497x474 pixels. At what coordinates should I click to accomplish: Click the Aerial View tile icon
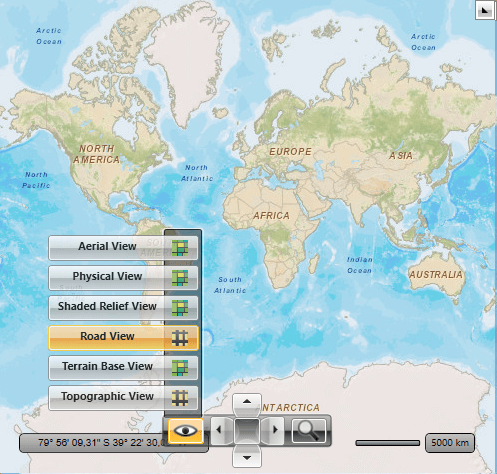(180, 248)
